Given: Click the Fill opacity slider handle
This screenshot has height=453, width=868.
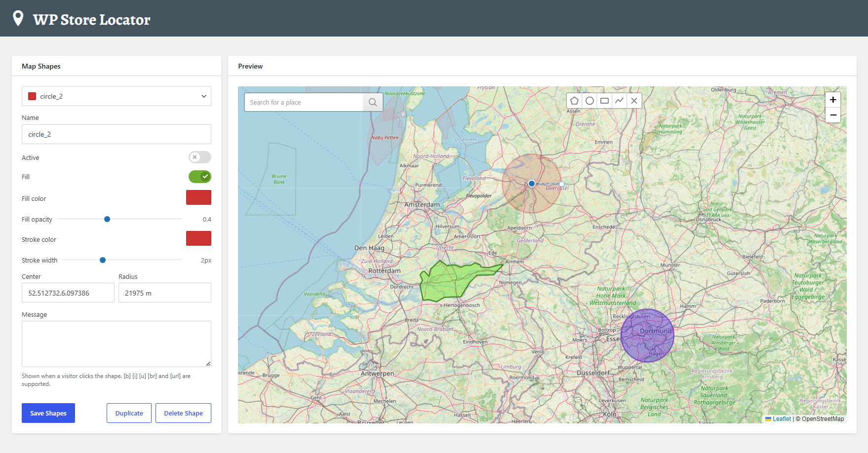Looking at the screenshot, I should 107,219.
